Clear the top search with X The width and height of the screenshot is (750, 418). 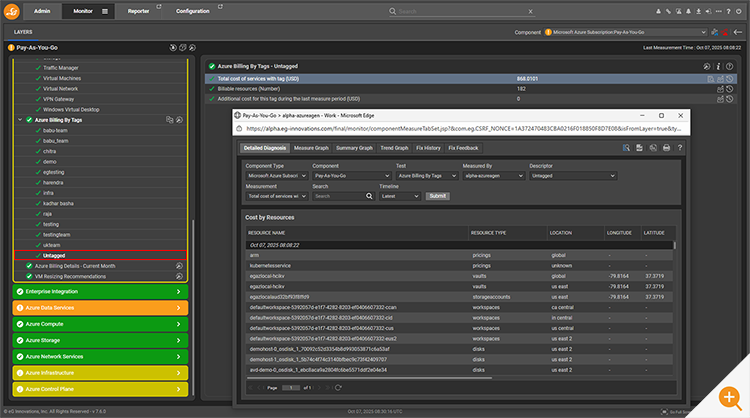click(530, 11)
